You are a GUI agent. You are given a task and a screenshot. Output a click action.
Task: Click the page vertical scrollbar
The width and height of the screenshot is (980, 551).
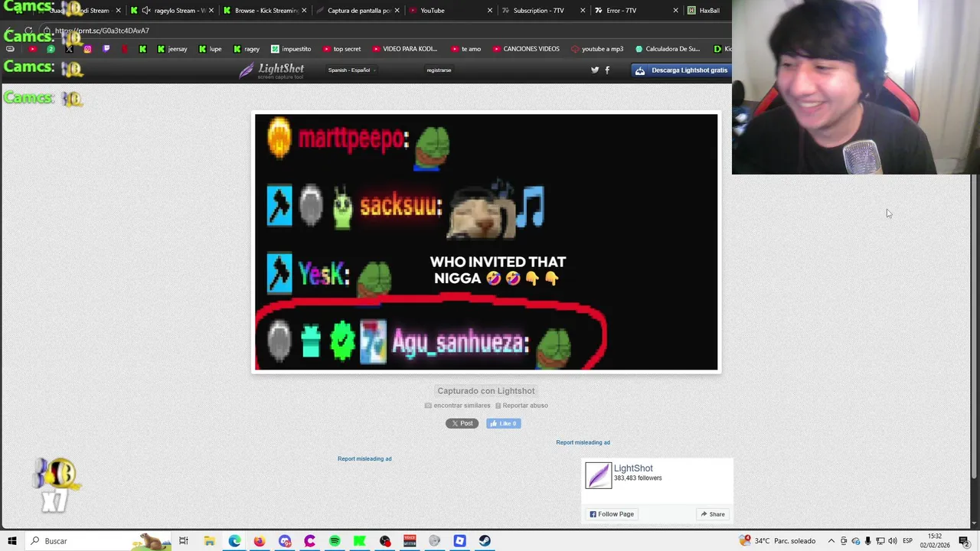click(x=975, y=327)
